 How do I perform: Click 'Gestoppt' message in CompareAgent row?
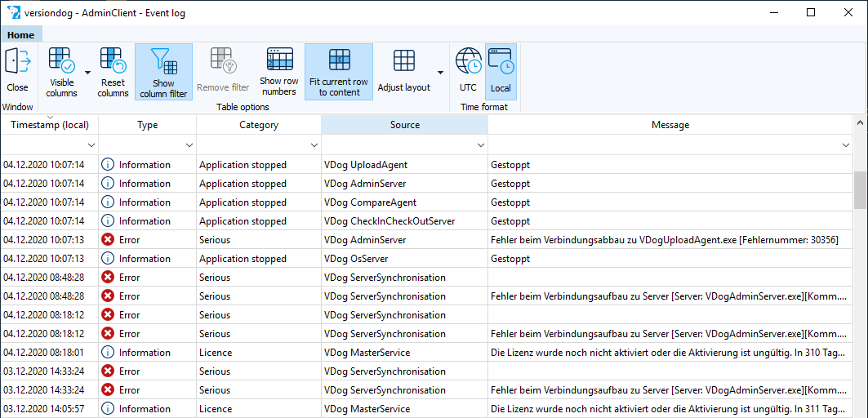510,202
